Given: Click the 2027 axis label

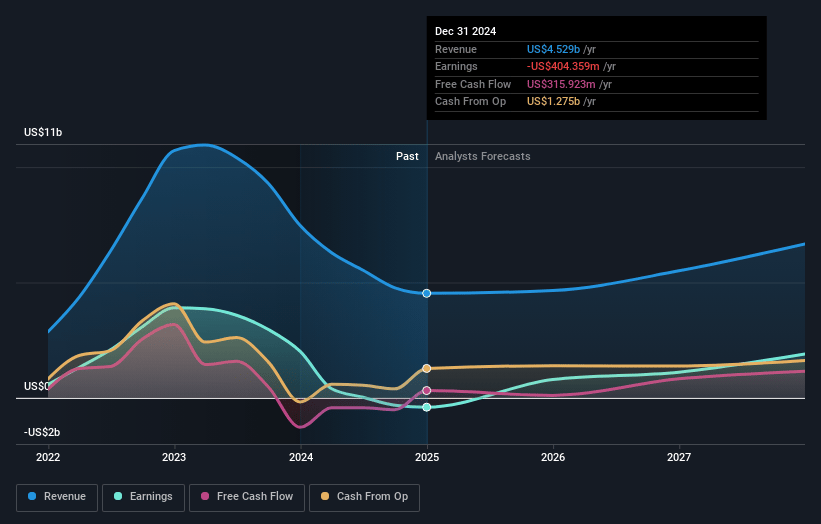Looking at the screenshot, I should click(x=679, y=458).
